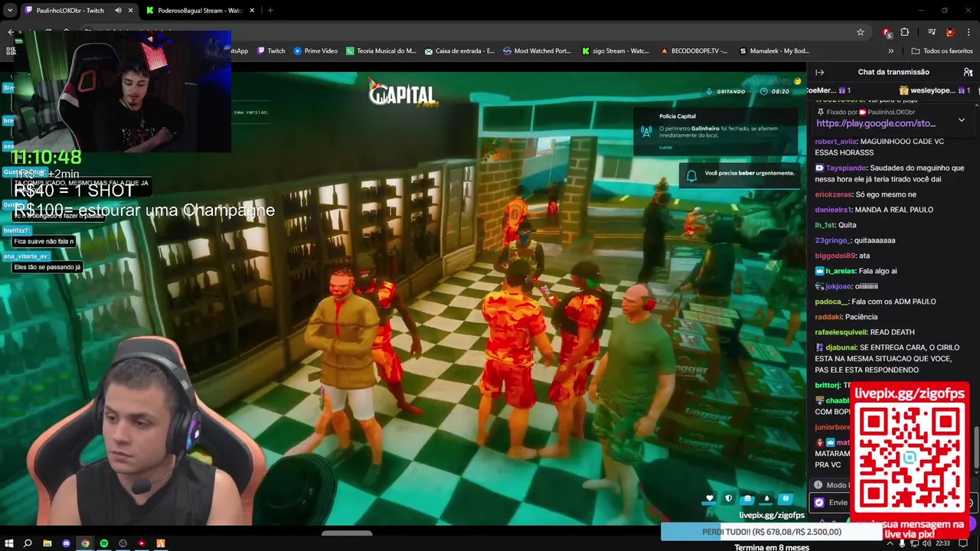Open Discord from the taskbar
This screenshot has width=980, height=551.
(x=66, y=543)
